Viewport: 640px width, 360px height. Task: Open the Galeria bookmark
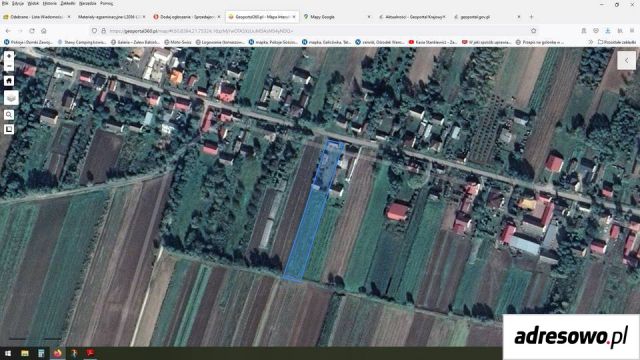[136, 42]
